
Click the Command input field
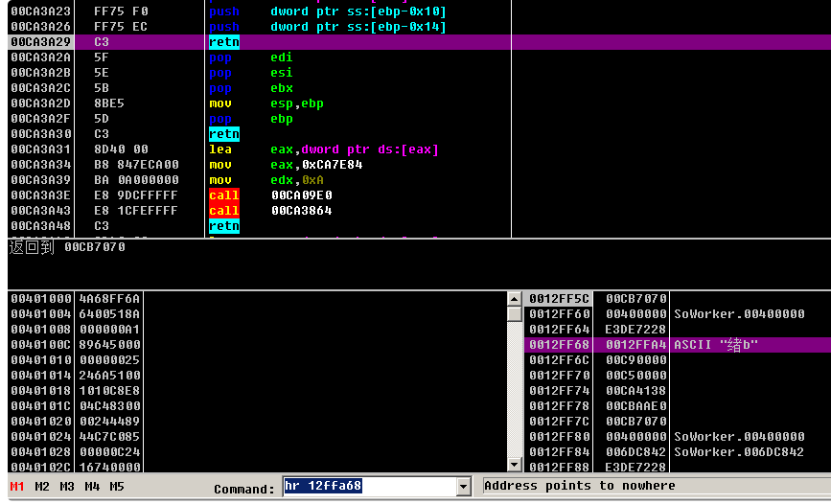pos(368,487)
